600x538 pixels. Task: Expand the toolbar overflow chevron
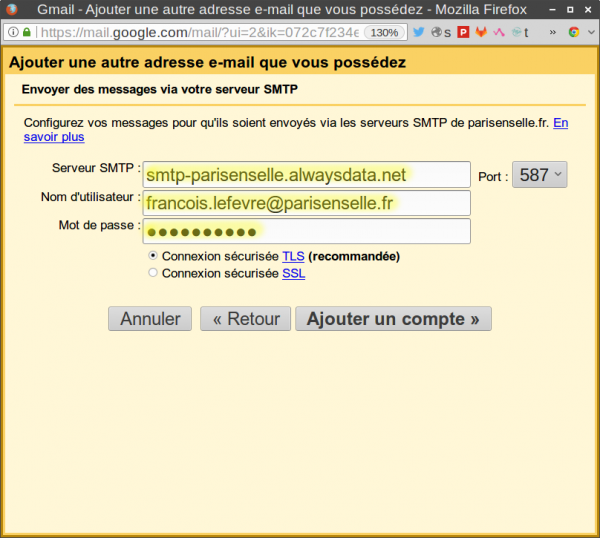[553, 32]
